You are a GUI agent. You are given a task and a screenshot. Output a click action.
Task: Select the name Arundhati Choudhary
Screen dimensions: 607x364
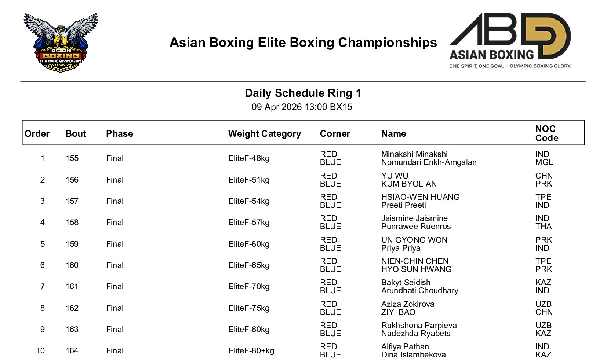(419, 291)
